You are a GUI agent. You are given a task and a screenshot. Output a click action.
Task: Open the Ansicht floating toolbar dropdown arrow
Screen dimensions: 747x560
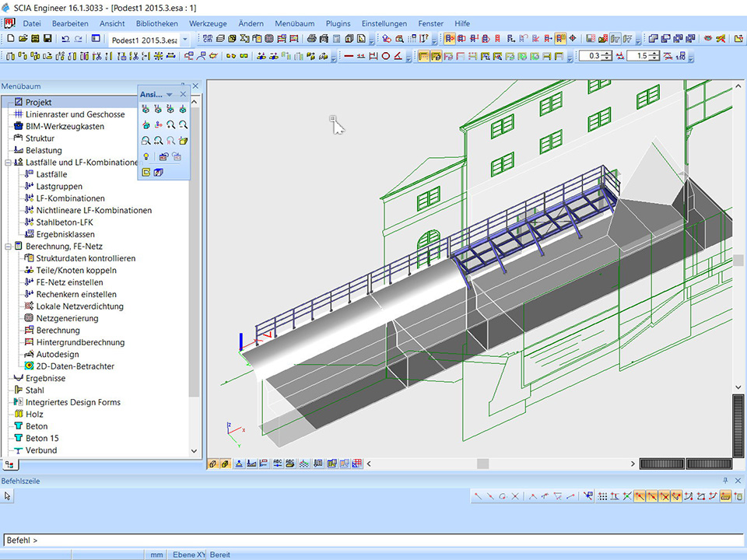[x=170, y=95]
